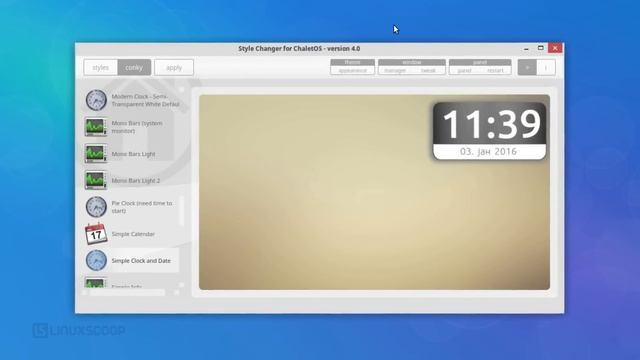Screen dimensions: 640x360
Task: Pick the Mono Bars Light icon
Action: [96, 153]
